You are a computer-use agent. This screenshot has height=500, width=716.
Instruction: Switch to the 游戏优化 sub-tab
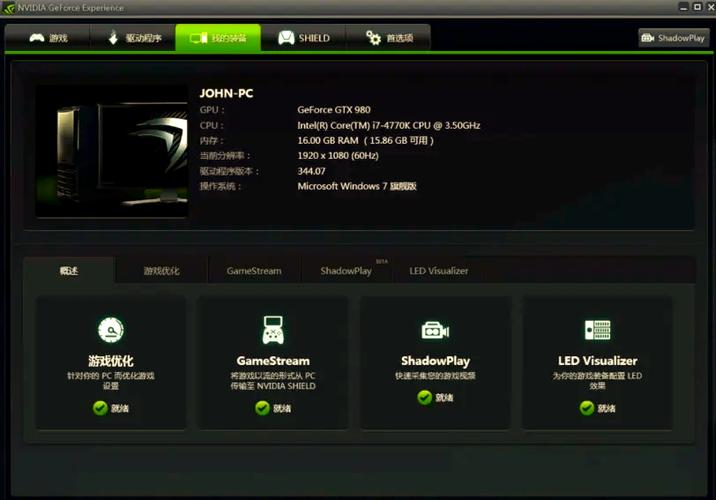[x=161, y=270]
